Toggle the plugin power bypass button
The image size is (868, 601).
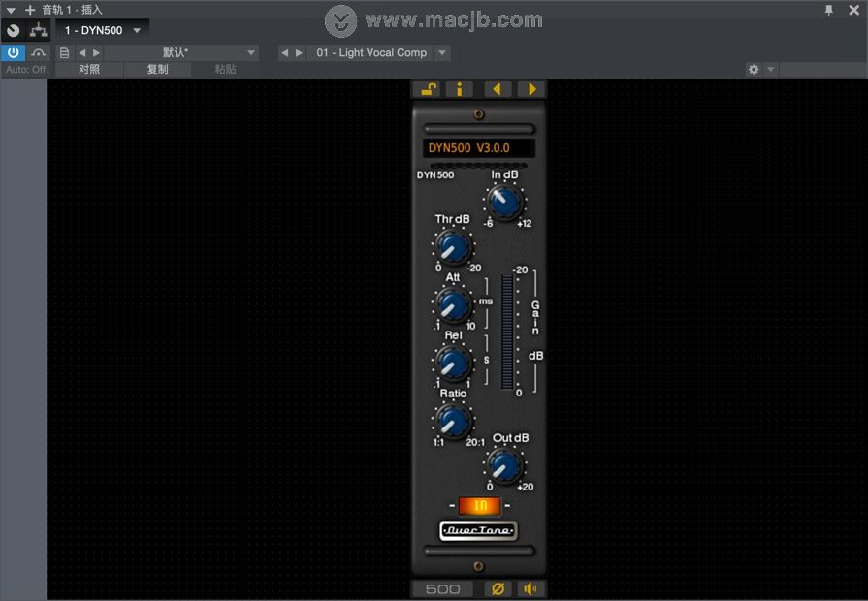click(x=13, y=52)
